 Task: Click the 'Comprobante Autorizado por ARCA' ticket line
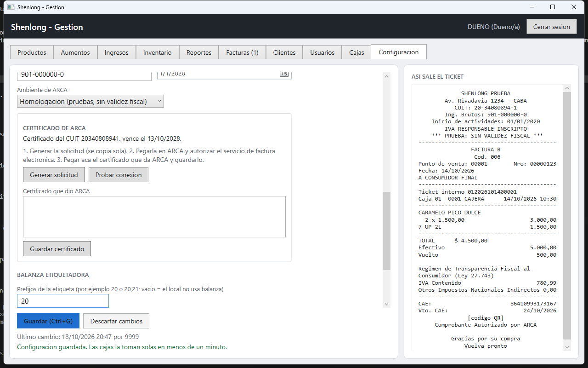pos(486,325)
